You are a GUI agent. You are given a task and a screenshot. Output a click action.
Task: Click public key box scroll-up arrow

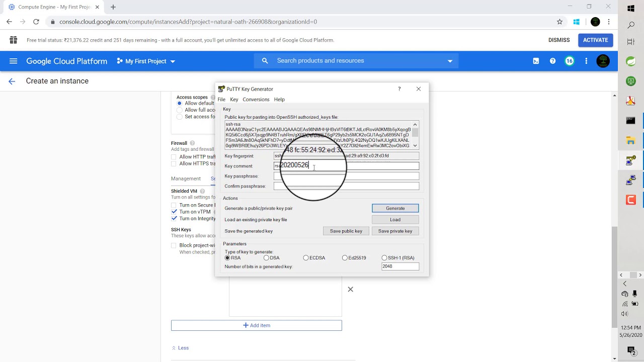coord(415,124)
